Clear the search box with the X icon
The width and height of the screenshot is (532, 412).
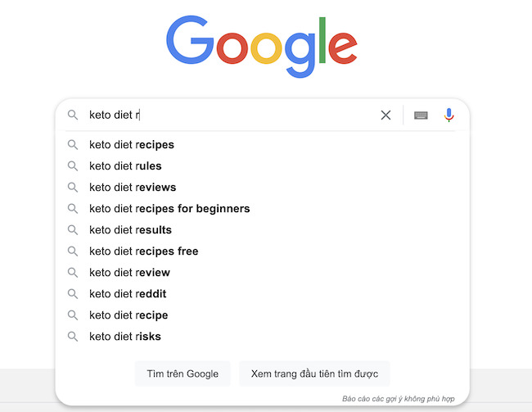385,115
